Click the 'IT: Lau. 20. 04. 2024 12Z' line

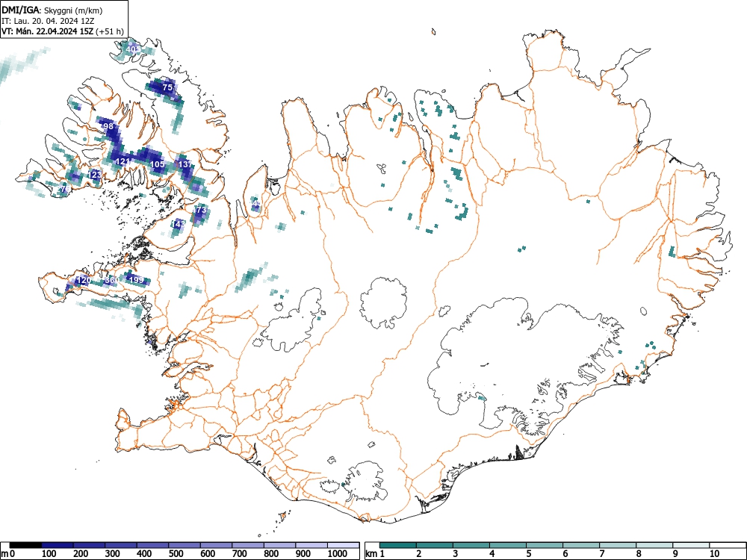click(x=48, y=21)
